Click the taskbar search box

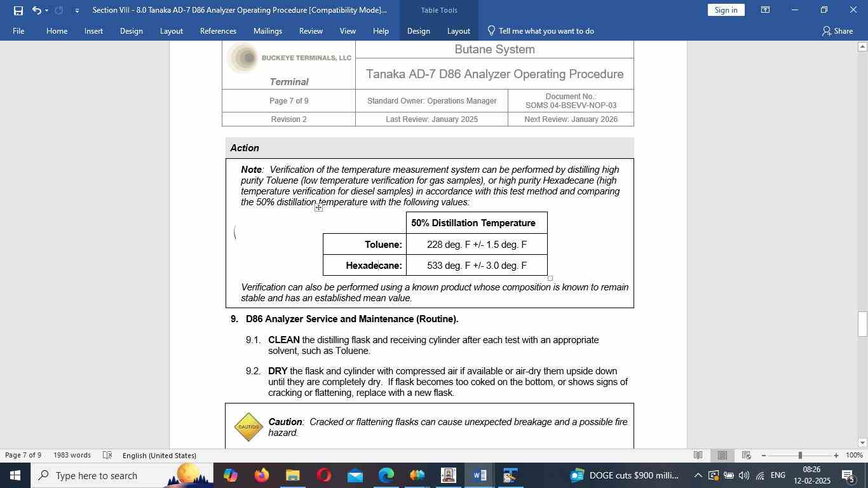121,475
